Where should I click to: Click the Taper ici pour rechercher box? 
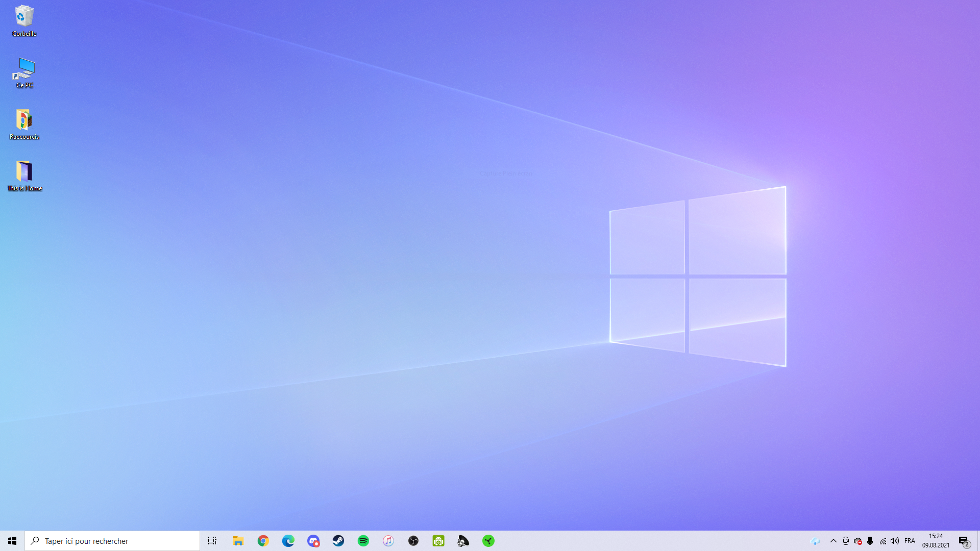click(112, 541)
